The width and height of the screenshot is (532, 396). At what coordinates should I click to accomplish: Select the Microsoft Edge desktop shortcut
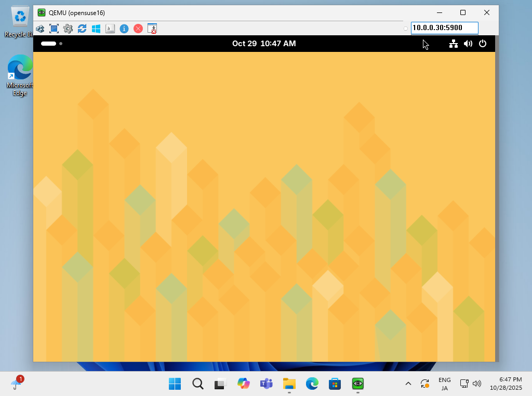coord(20,75)
